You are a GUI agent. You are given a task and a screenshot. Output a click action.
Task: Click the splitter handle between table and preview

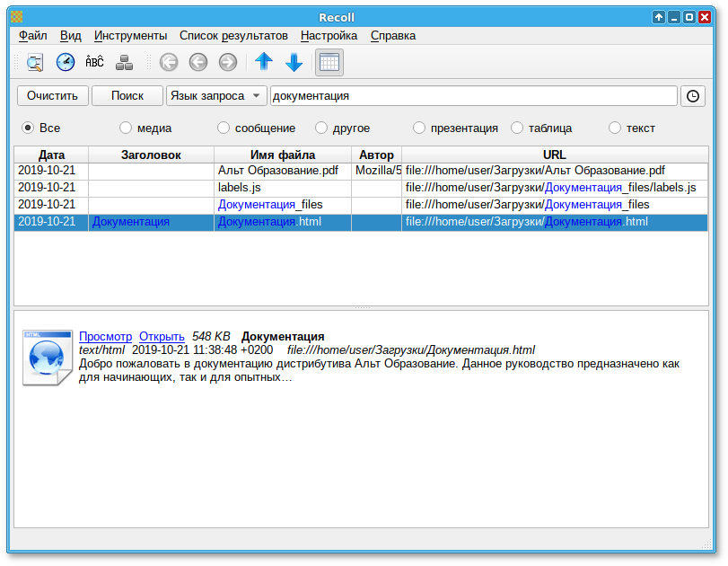tap(362, 307)
